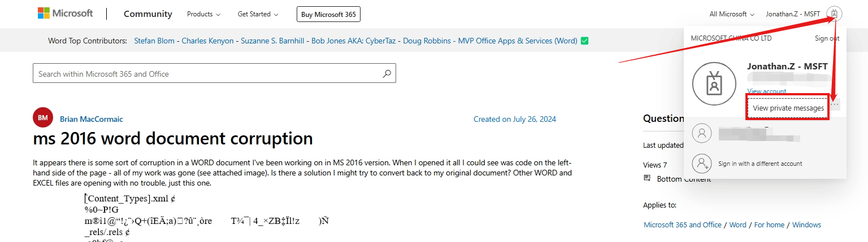Screen dimensions: 868x242
Task: Expand the All Microsoft menu
Action: pyautogui.click(x=732, y=14)
